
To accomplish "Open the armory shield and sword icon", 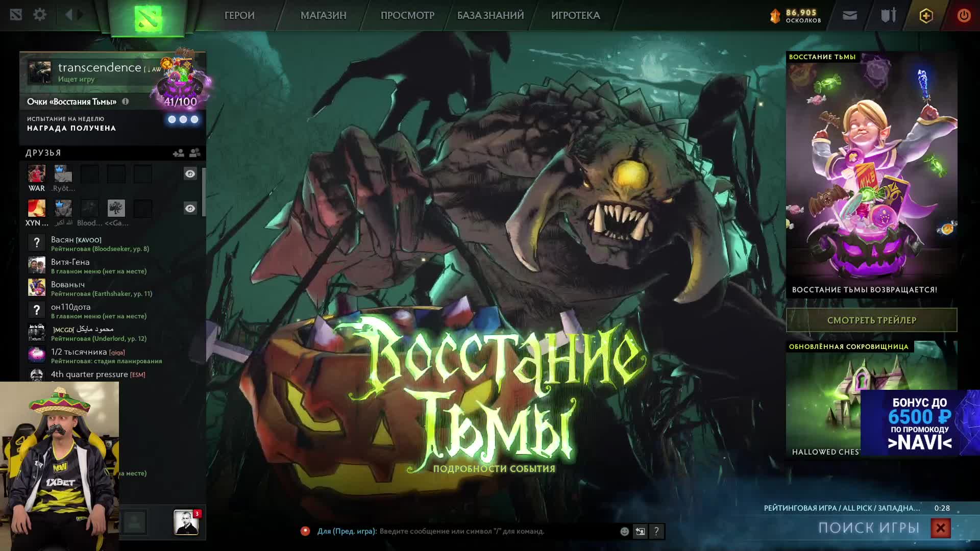I will (x=888, y=15).
